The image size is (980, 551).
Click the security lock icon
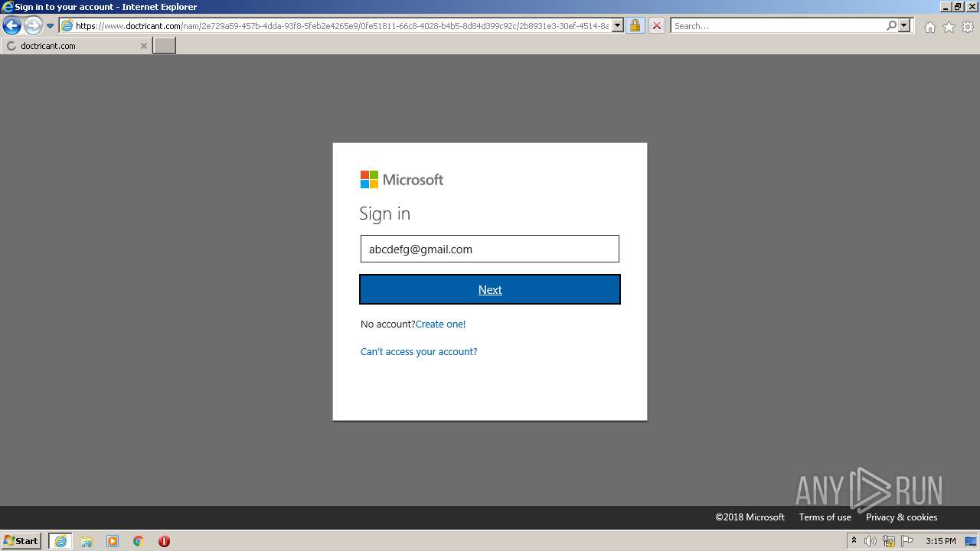(x=635, y=26)
